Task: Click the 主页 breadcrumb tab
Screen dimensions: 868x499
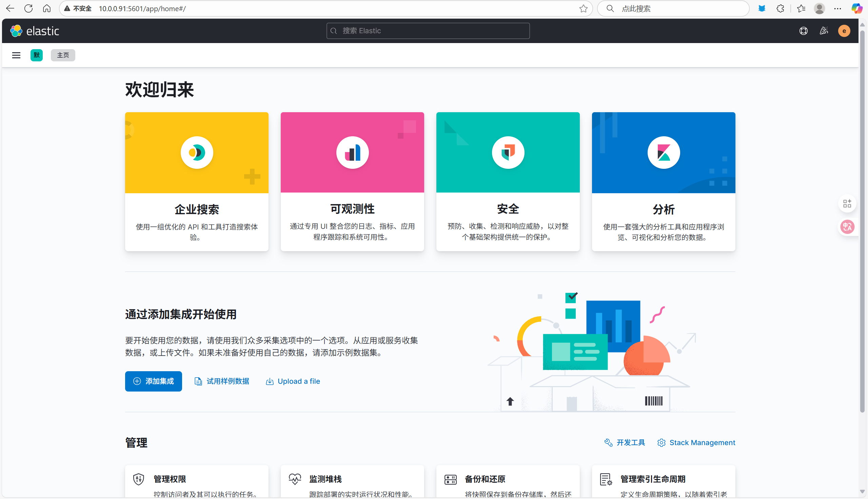Action: click(63, 55)
